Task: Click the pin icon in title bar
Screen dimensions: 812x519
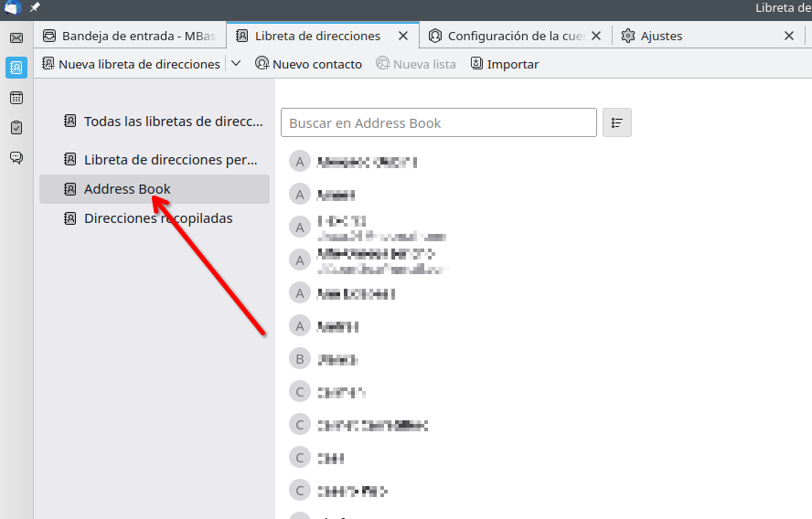Action: pos(35,7)
